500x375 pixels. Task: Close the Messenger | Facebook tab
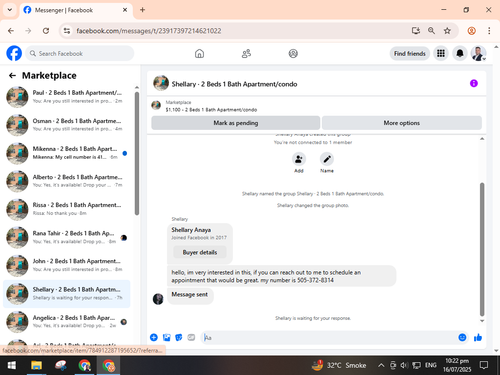[x=125, y=10]
